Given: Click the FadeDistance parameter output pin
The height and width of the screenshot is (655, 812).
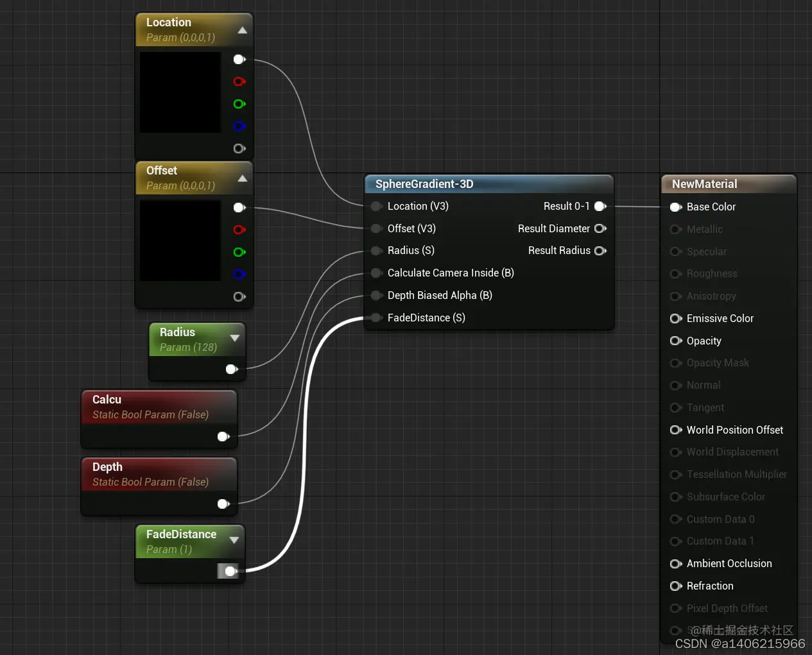Looking at the screenshot, I should pyautogui.click(x=229, y=571).
